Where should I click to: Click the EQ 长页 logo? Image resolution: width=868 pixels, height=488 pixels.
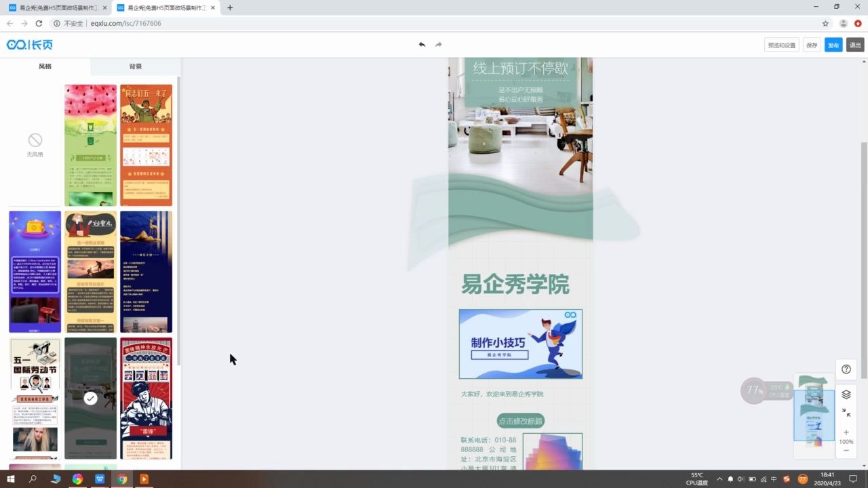(x=29, y=45)
